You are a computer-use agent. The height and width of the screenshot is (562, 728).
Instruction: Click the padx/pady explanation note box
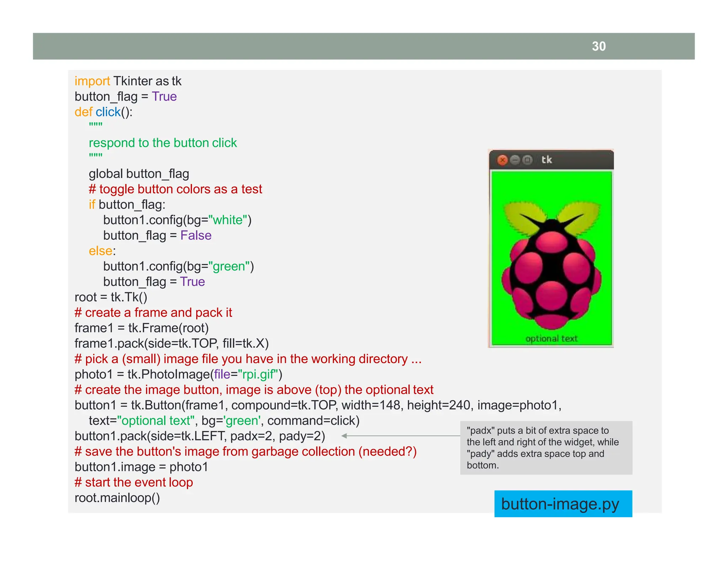(546, 448)
